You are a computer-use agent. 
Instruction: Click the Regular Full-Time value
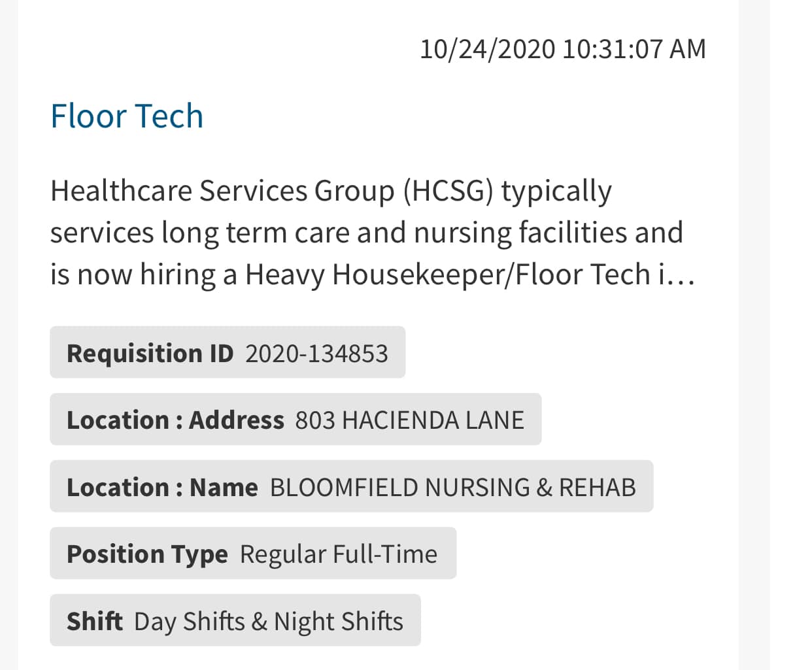click(x=338, y=554)
